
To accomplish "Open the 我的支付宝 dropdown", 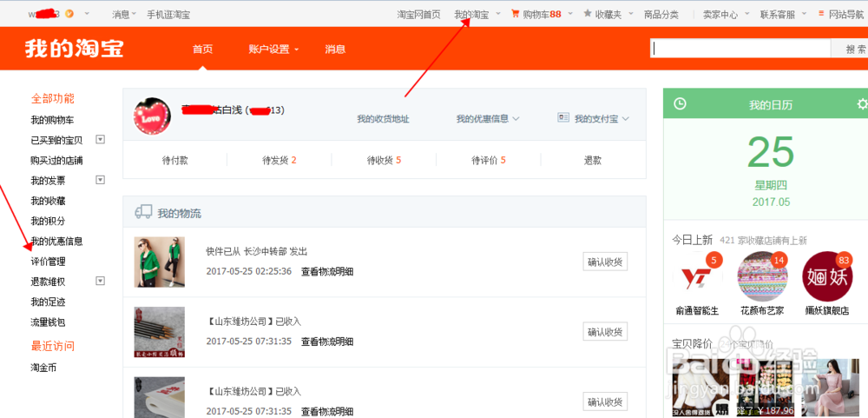I will [x=602, y=119].
